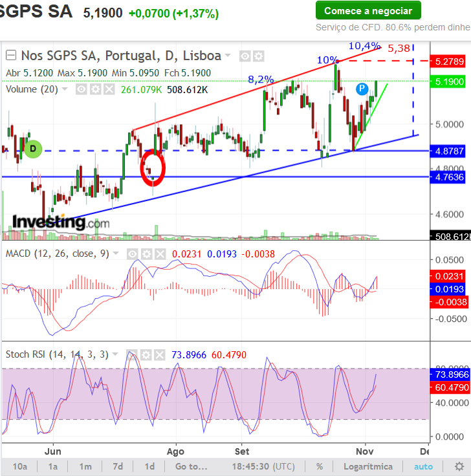Hide MACD indicator using eye icon
The width and height of the screenshot is (471, 476).
click(x=133, y=254)
